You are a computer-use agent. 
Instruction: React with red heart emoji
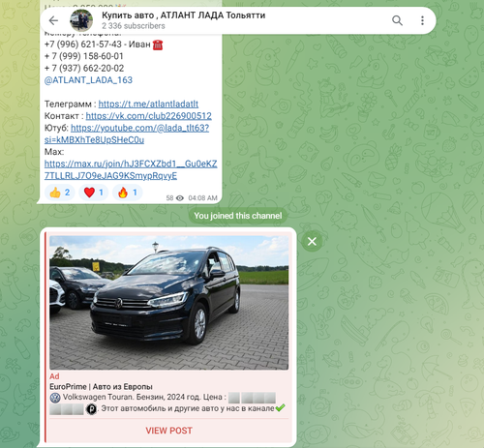(94, 193)
